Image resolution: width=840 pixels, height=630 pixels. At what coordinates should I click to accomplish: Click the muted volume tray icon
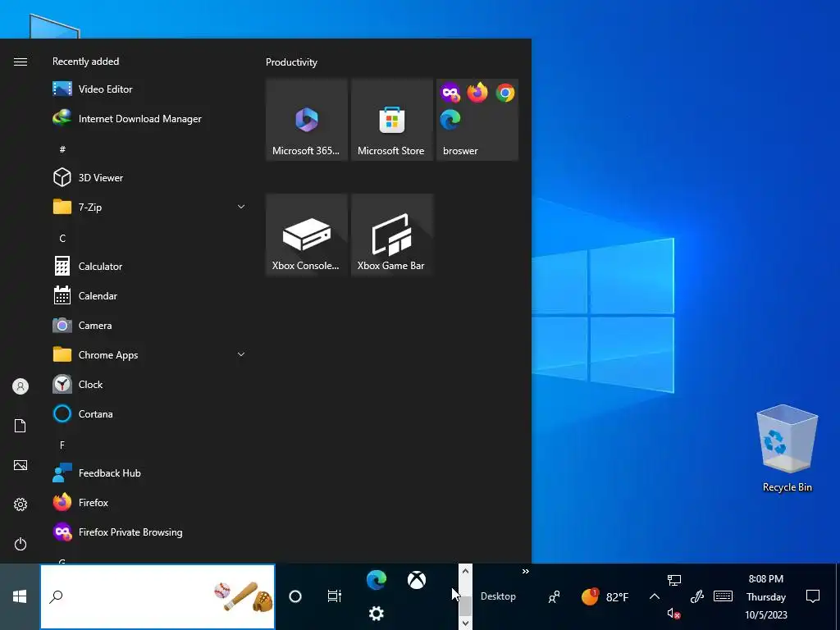click(x=674, y=614)
